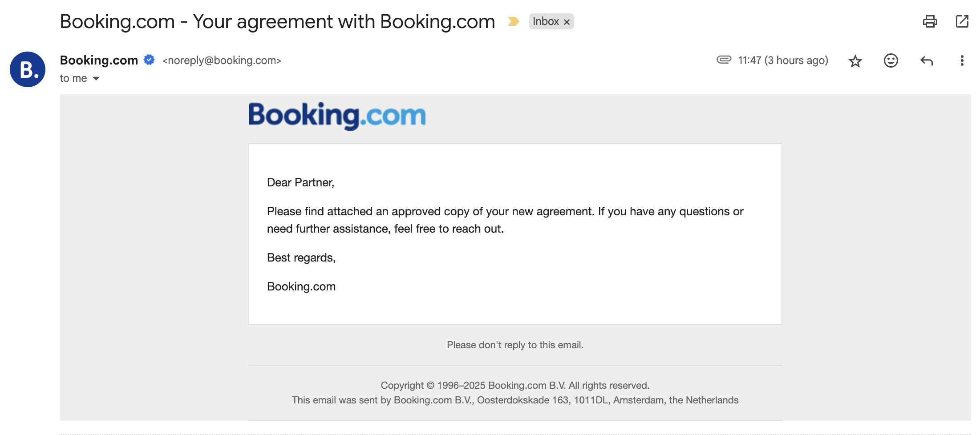Click the noreply@booking.com address
980x435 pixels.
click(222, 60)
